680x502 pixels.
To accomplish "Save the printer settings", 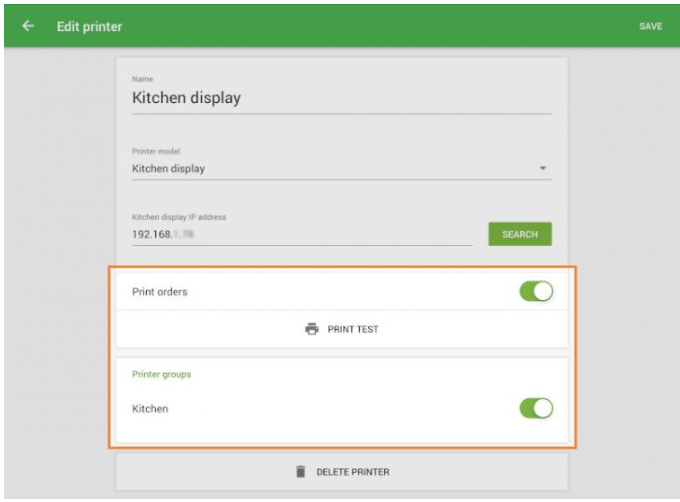I will pyautogui.click(x=650, y=26).
